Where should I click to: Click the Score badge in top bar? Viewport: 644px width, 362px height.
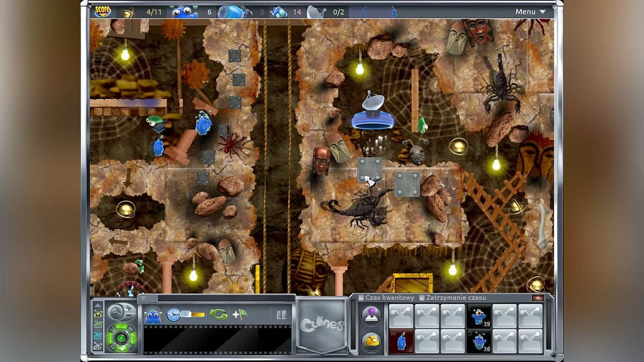[x=103, y=11]
